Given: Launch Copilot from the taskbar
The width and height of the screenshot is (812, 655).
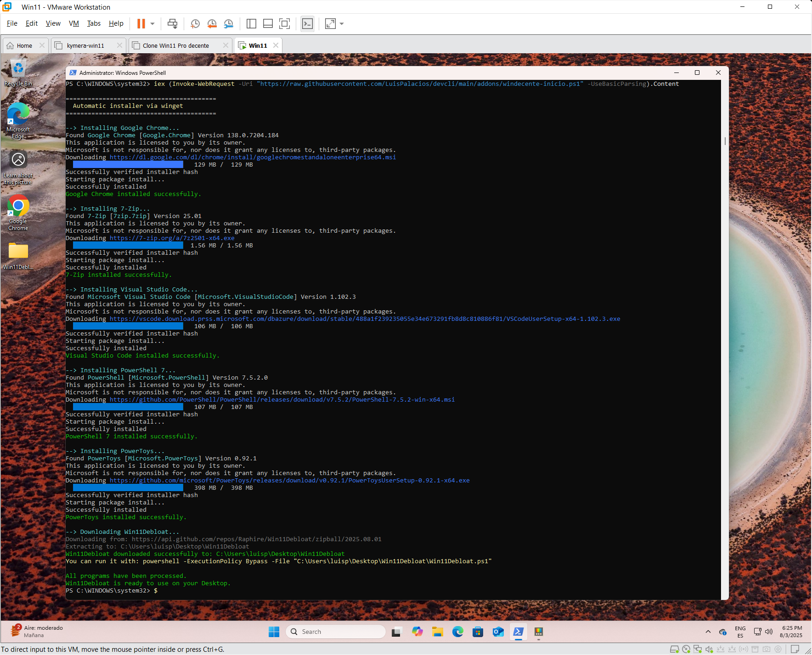Looking at the screenshot, I should (417, 632).
